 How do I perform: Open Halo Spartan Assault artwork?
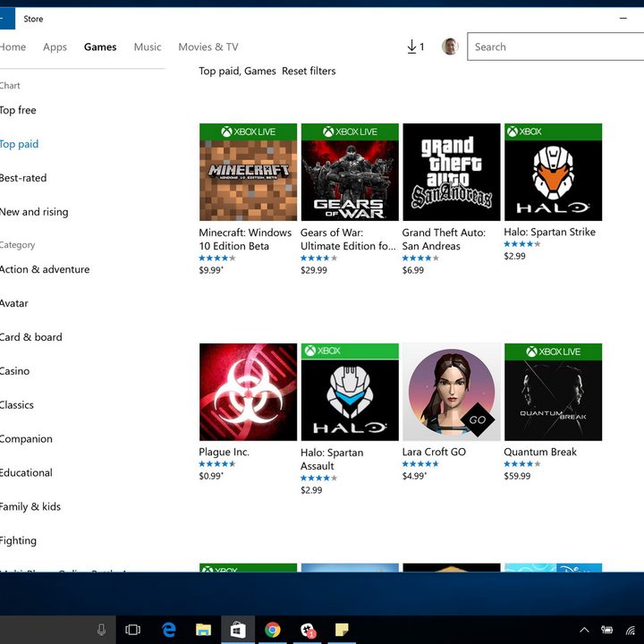(x=350, y=393)
